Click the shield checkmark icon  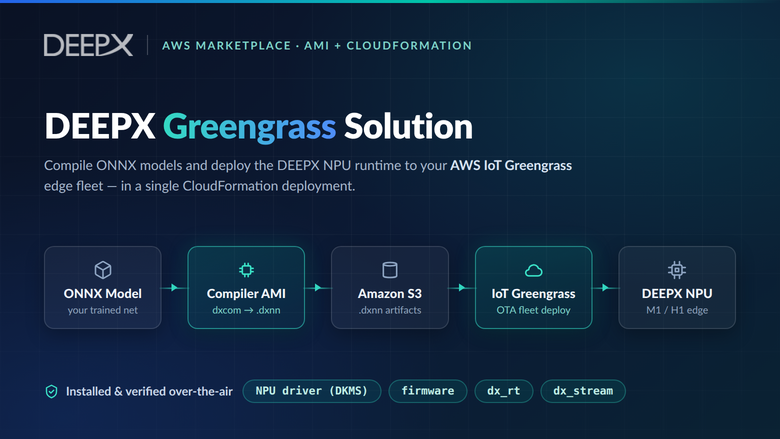[x=52, y=391]
